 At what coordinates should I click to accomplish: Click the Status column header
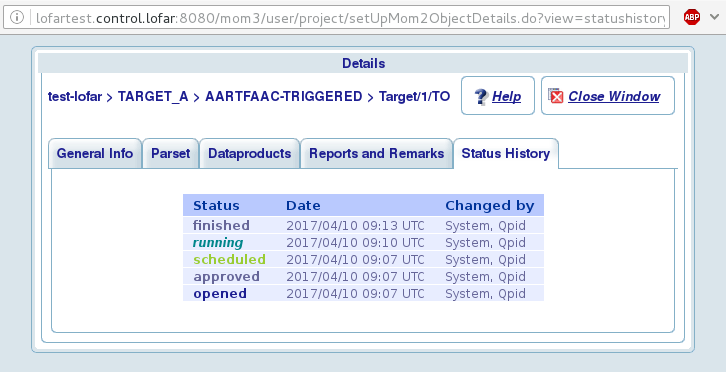216,205
